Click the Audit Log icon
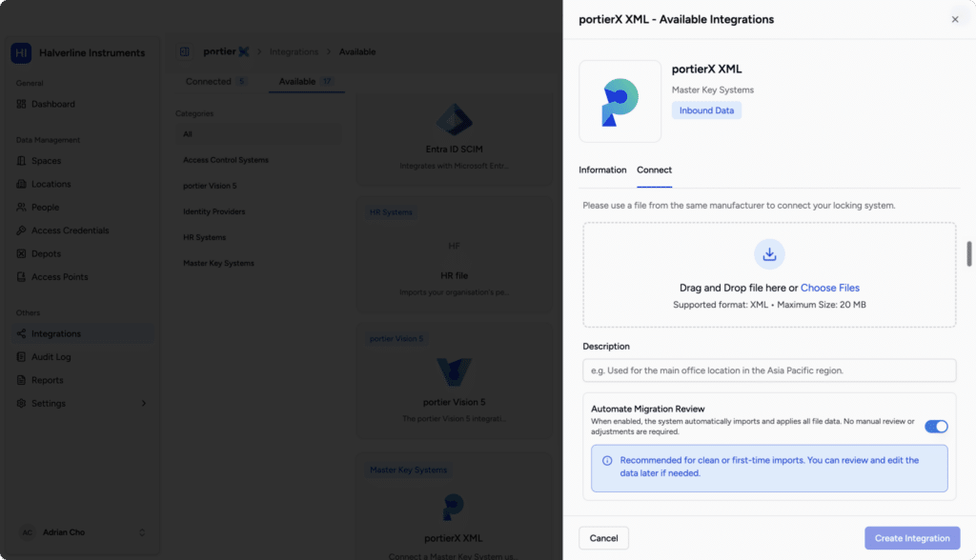976x560 pixels. 21,357
